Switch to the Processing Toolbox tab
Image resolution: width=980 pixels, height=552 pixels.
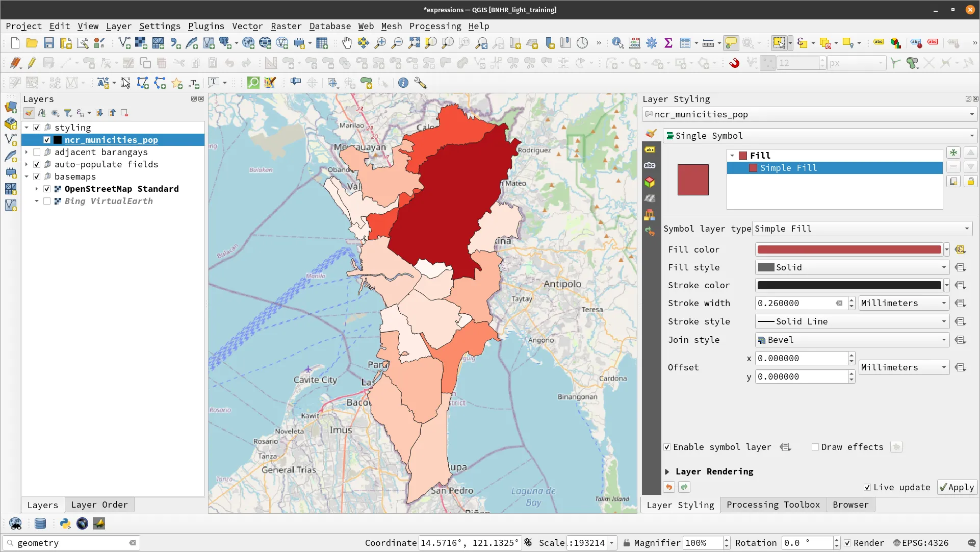click(x=773, y=505)
